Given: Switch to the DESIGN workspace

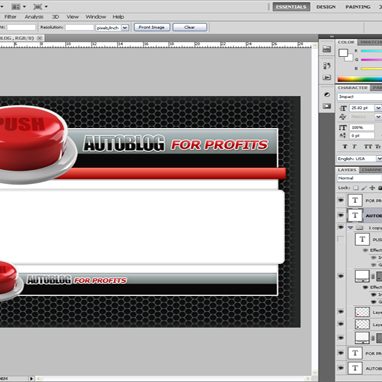Looking at the screenshot, I should [x=326, y=7].
